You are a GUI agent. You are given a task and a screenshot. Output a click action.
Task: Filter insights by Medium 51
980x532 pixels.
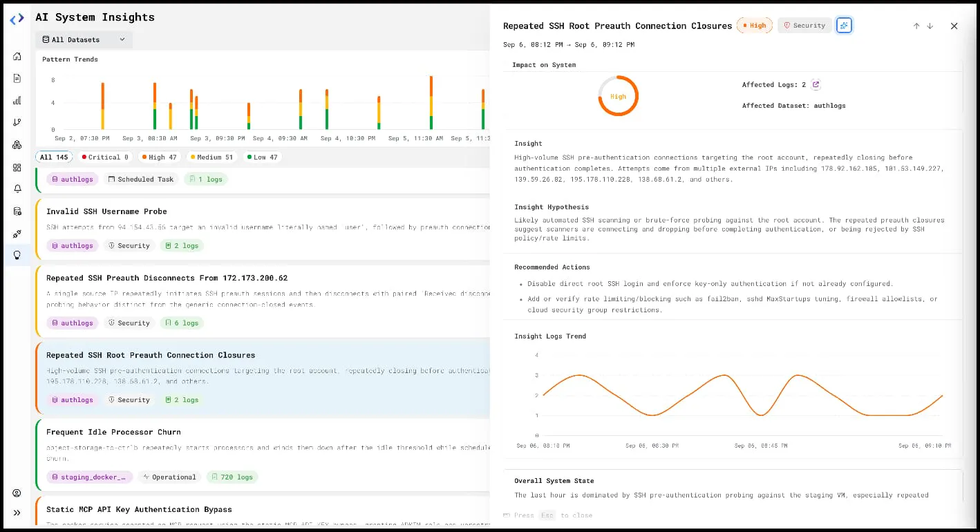212,158
